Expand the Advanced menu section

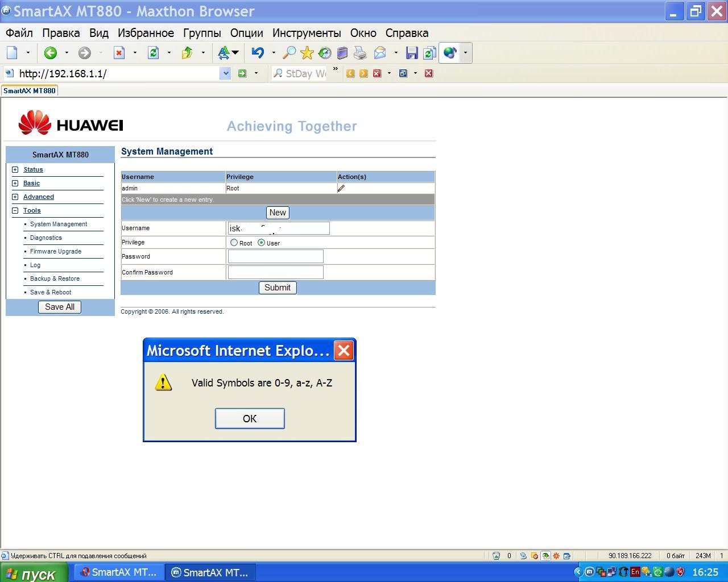pos(15,197)
